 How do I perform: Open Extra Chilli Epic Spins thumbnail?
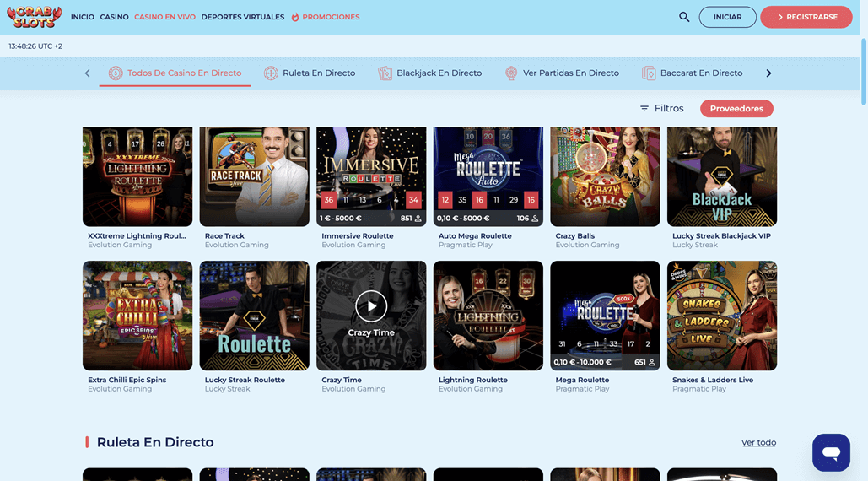tap(137, 316)
